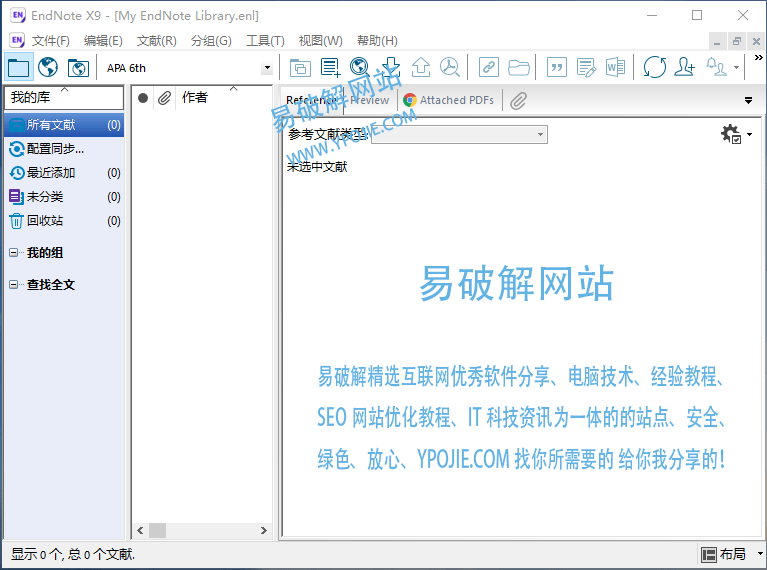The width and height of the screenshot is (767, 570).
Task: Sort by attachment paperclip column
Action: [164, 98]
